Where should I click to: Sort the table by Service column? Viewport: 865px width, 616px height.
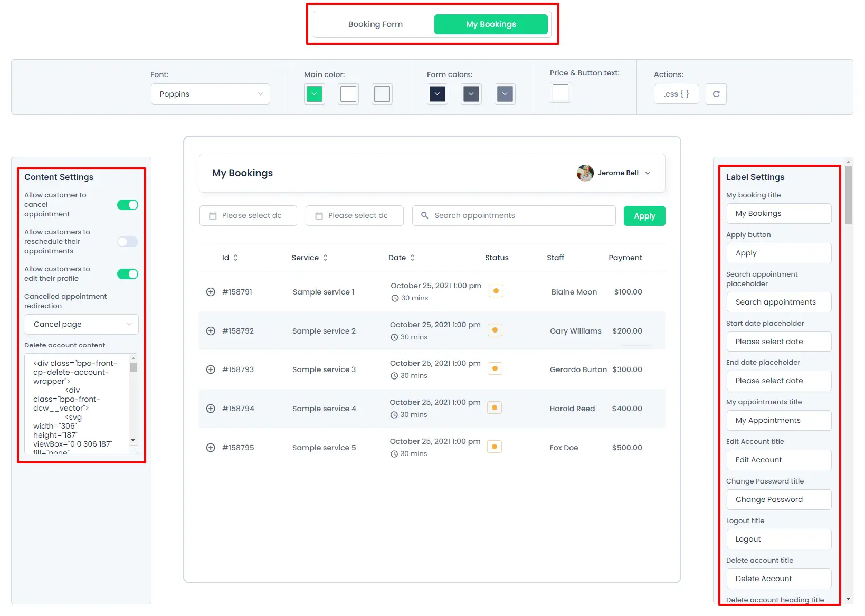325,258
